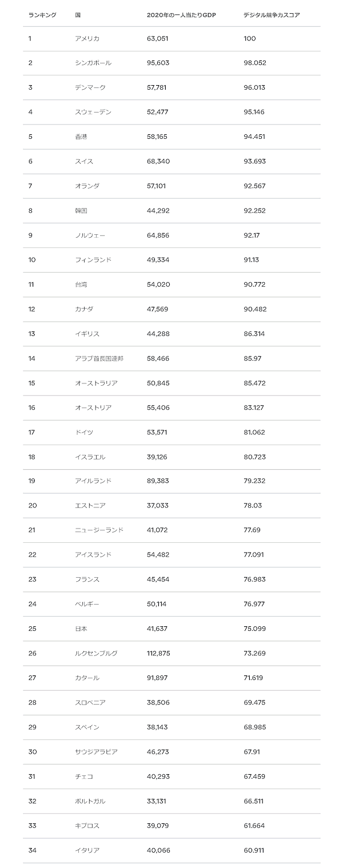The width and height of the screenshot is (343, 868).
Task: Click the 日本 row country name
Action: pos(81,628)
